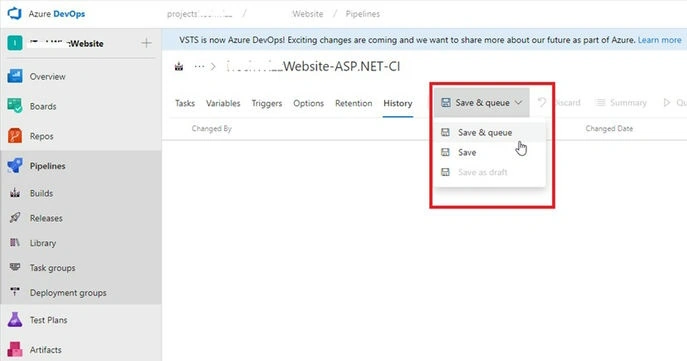
Task: Select Repos label in sidebar
Action: pyautogui.click(x=42, y=136)
